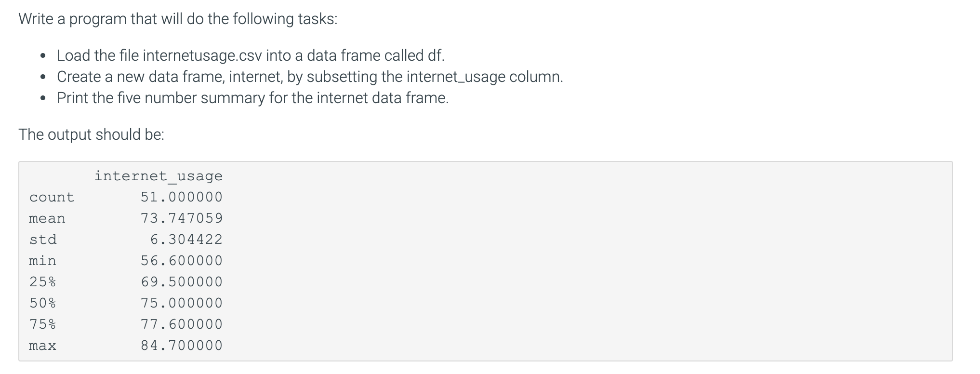Click the std value 6.304422
Image resolution: width=980 pixels, height=374 pixels.
point(186,240)
